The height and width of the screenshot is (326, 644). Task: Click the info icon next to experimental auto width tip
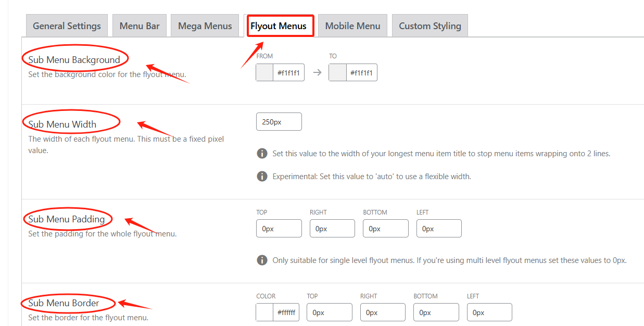click(262, 176)
